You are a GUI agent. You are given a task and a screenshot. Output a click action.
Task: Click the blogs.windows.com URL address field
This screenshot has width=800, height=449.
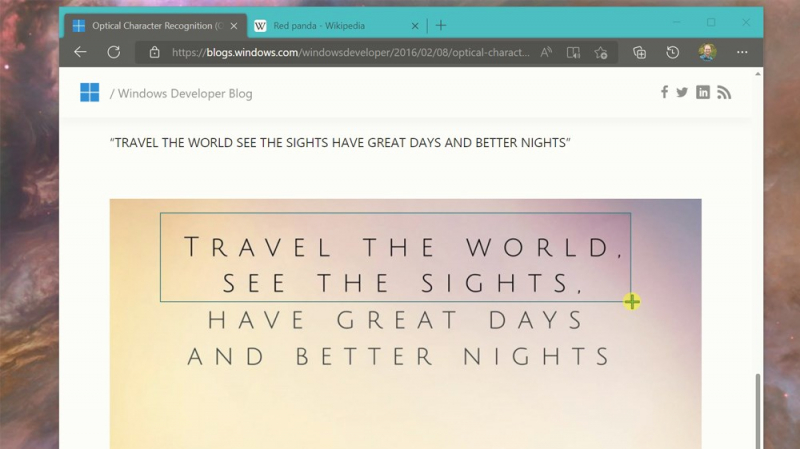(x=350, y=52)
